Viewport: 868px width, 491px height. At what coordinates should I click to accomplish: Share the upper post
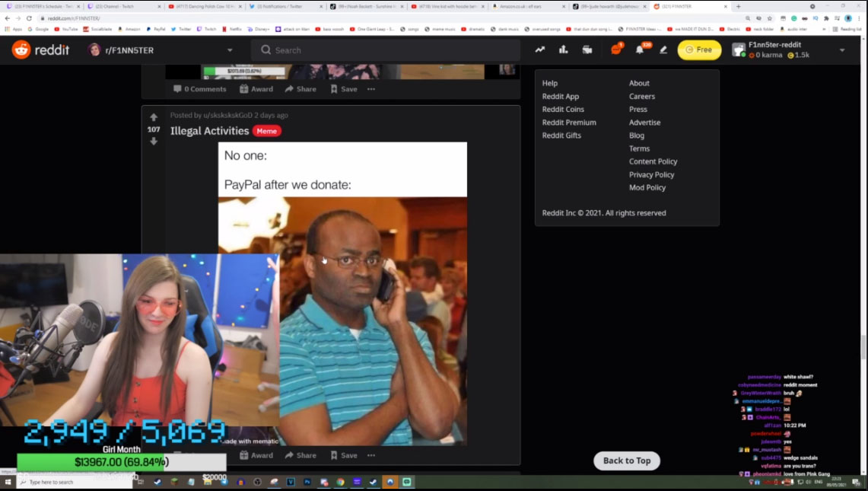click(300, 88)
